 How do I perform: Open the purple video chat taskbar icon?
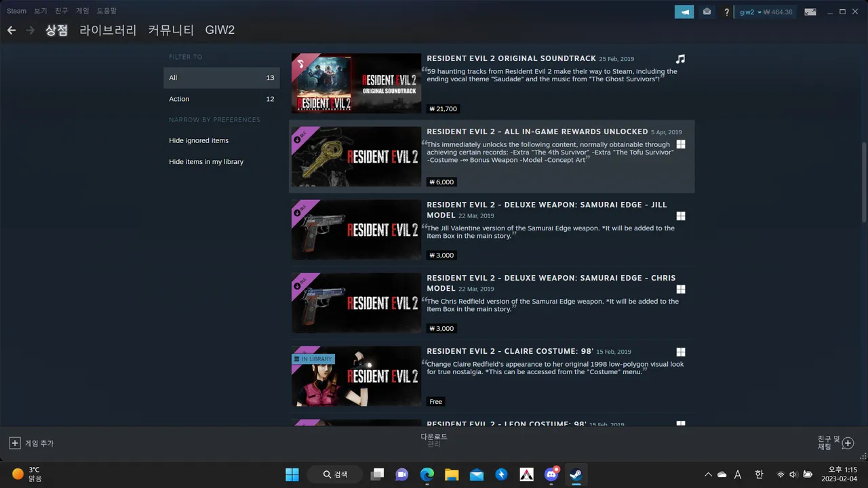pyautogui.click(x=402, y=474)
